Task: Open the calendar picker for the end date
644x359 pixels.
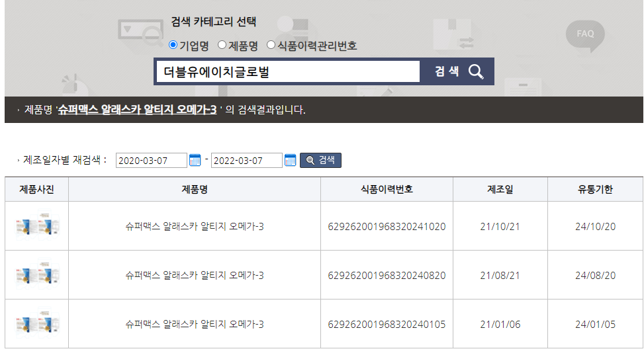Action: pos(290,160)
